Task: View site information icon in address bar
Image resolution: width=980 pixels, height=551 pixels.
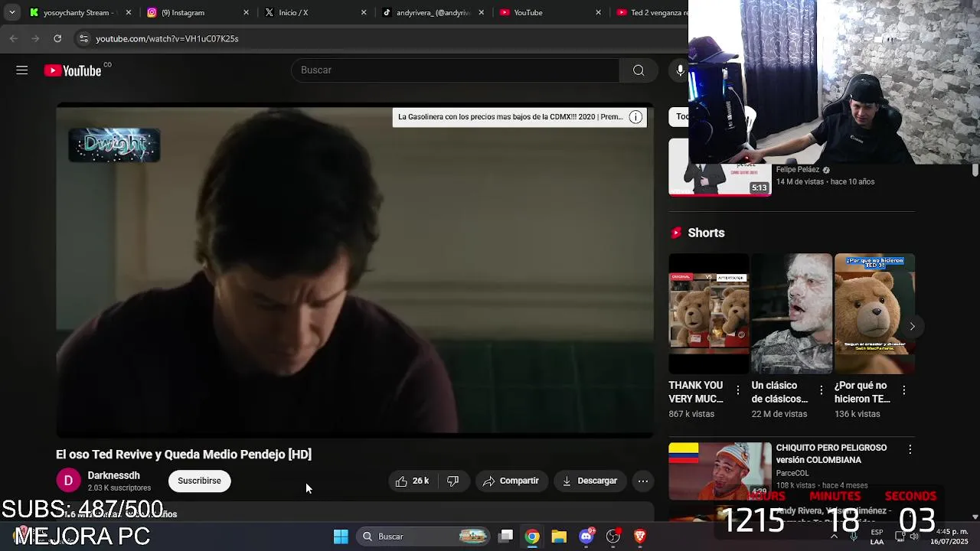Action: click(x=83, y=38)
